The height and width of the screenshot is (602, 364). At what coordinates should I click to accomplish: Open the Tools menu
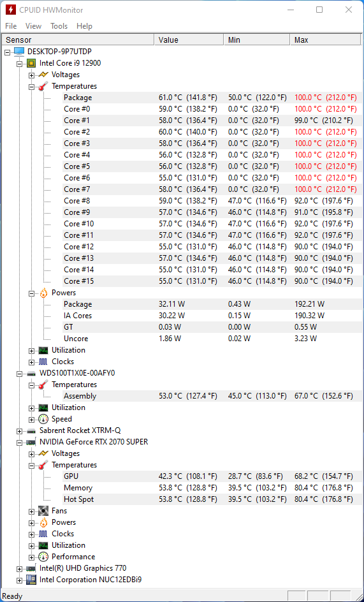point(59,26)
